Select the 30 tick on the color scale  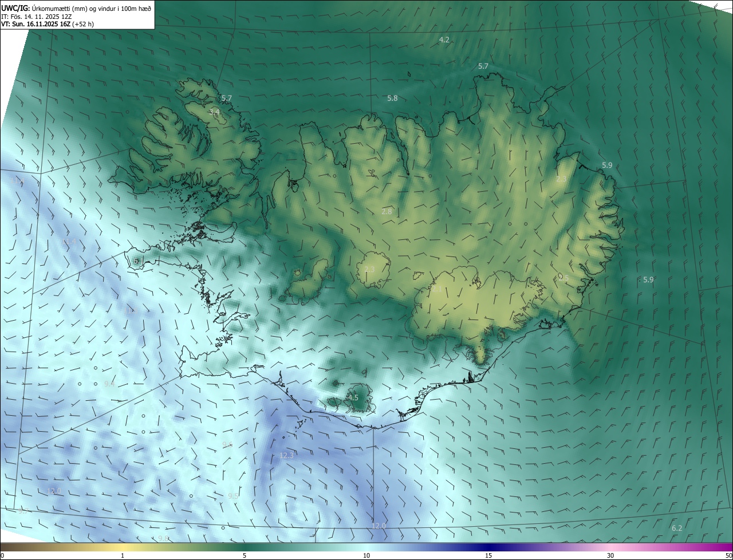[610, 555]
